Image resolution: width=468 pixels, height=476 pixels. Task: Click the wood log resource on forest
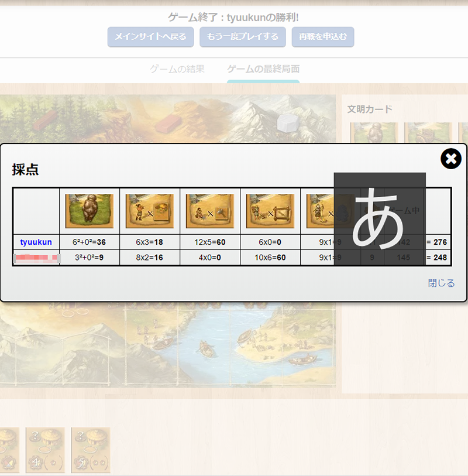45,120
